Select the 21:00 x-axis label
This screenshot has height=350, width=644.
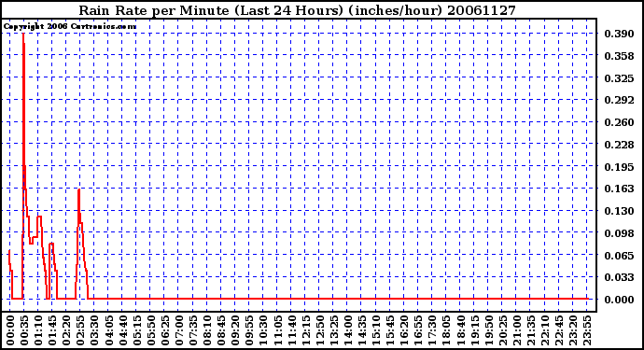(516, 330)
